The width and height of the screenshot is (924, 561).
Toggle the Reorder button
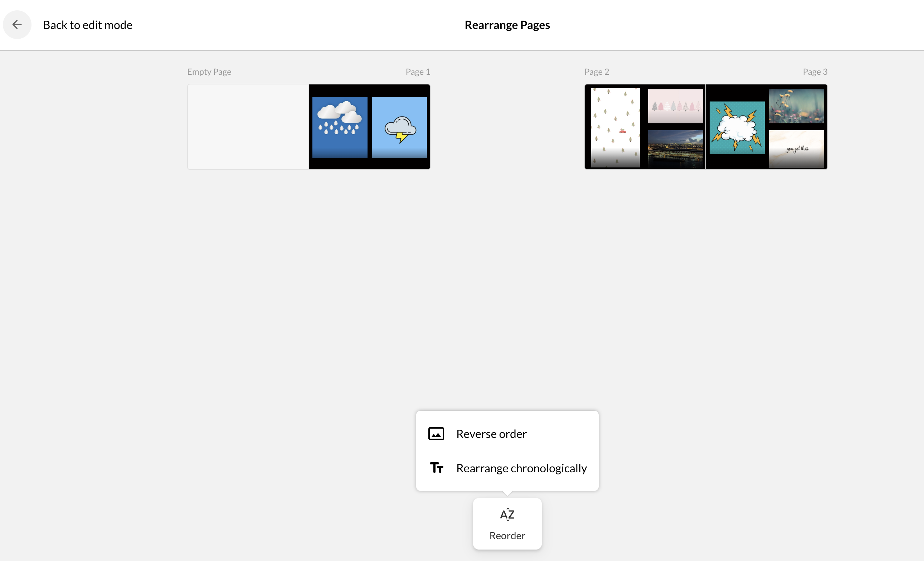point(507,524)
